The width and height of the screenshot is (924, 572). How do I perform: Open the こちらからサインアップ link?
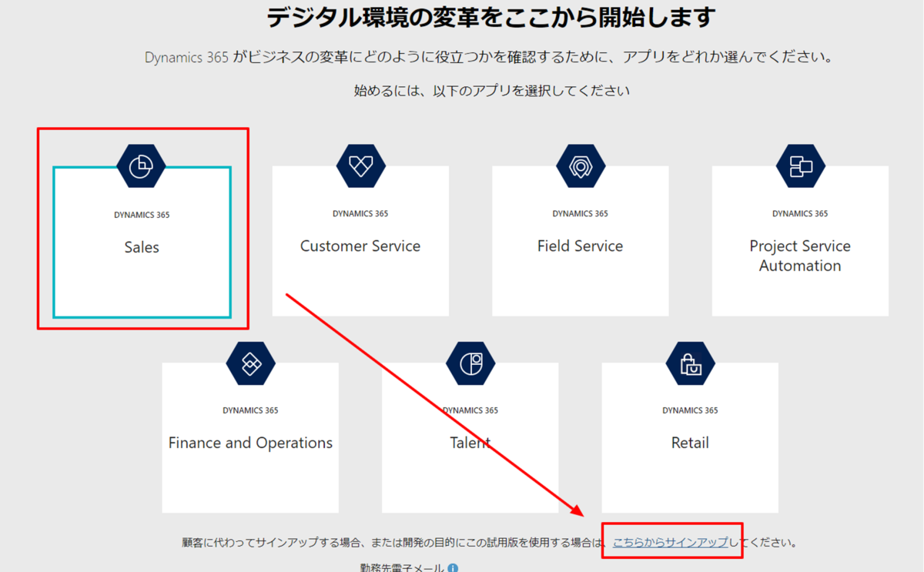(x=671, y=542)
